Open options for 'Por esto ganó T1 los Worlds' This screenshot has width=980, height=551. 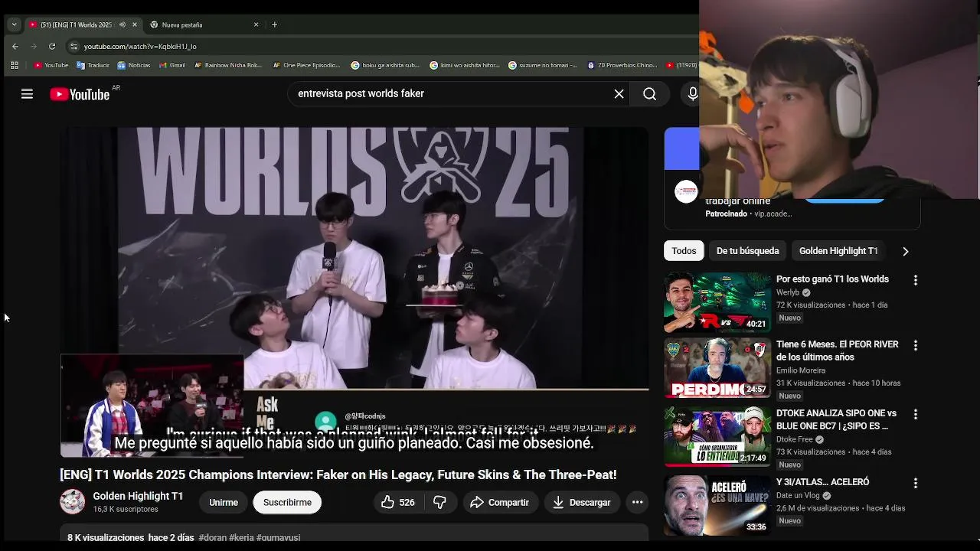915,280
